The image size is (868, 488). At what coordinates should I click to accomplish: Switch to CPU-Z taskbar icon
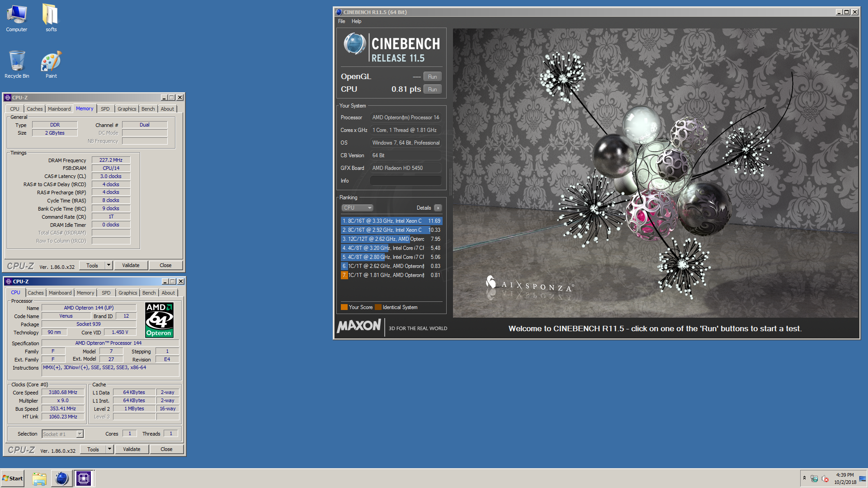84,479
